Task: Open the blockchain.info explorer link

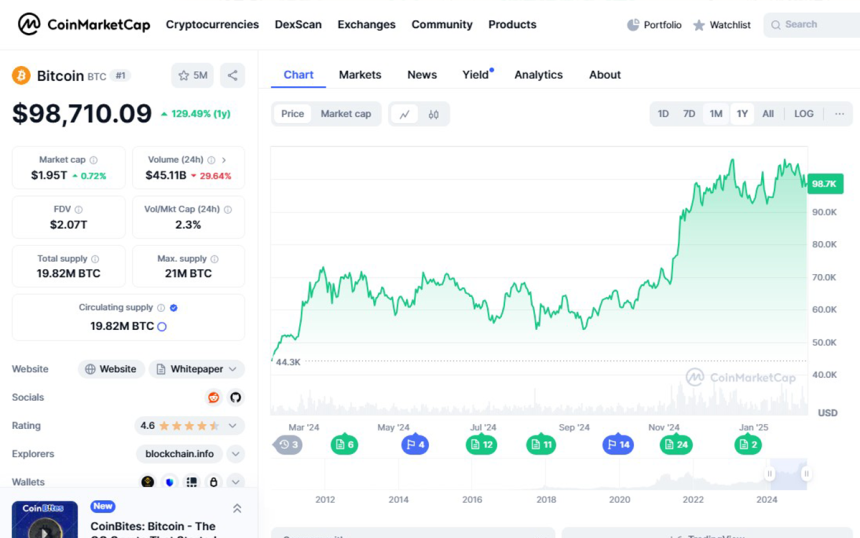Action: tap(179, 454)
